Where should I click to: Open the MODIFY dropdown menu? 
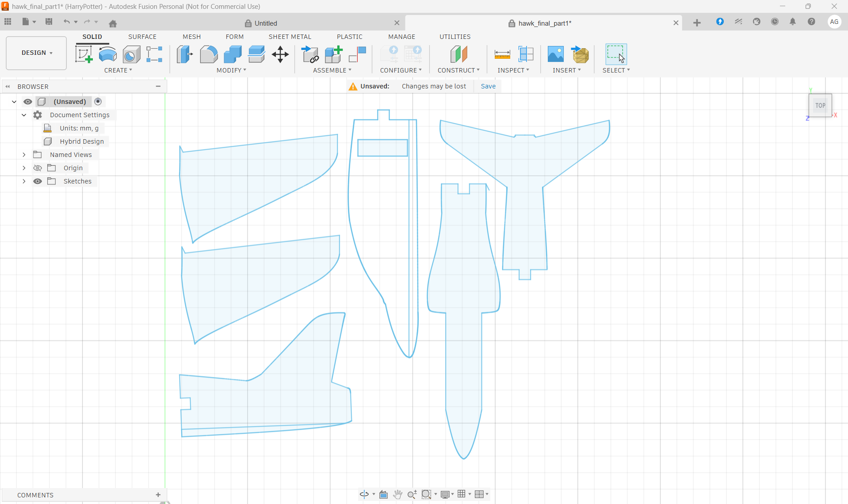231,70
